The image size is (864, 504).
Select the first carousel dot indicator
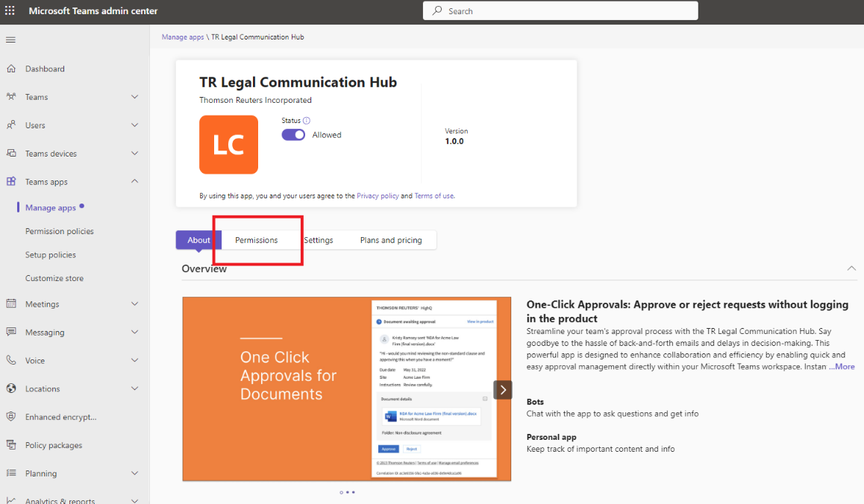[x=341, y=492]
